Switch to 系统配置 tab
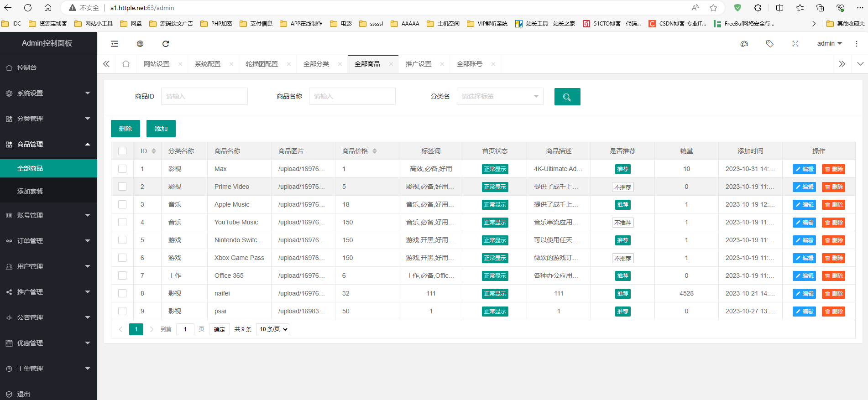Image resolution: width=868 pixels, height=400 pixels. (208, 64)
